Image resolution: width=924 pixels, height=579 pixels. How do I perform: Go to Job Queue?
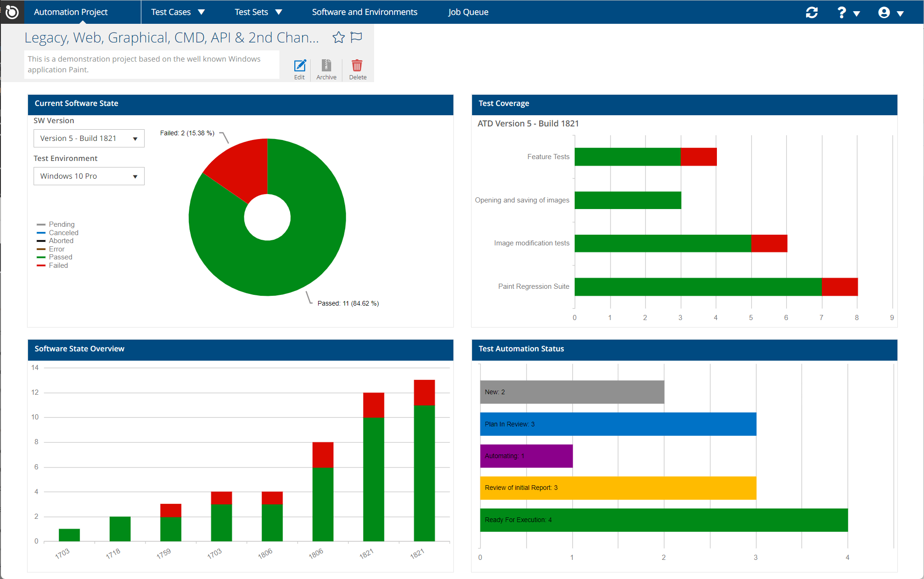pos(468,12)
